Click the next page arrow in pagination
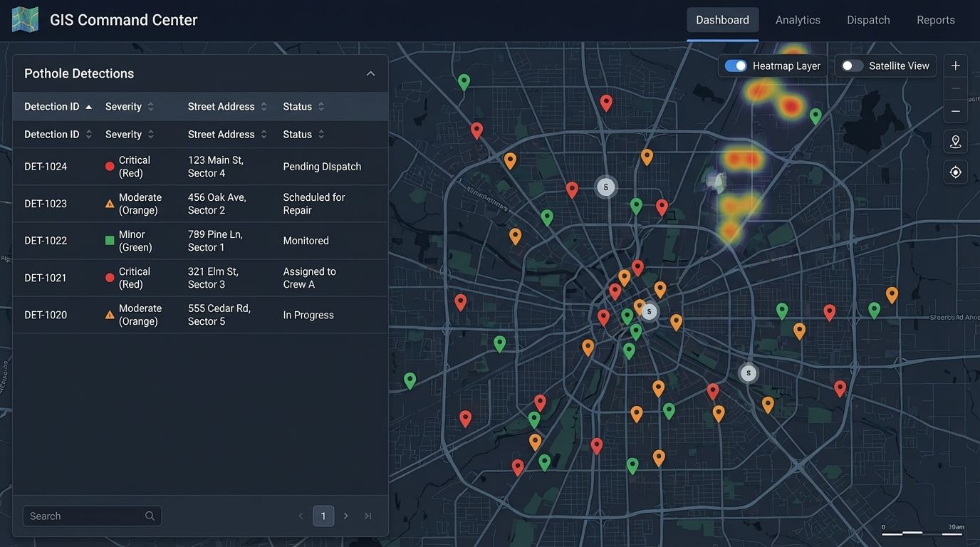 (345, 515)
